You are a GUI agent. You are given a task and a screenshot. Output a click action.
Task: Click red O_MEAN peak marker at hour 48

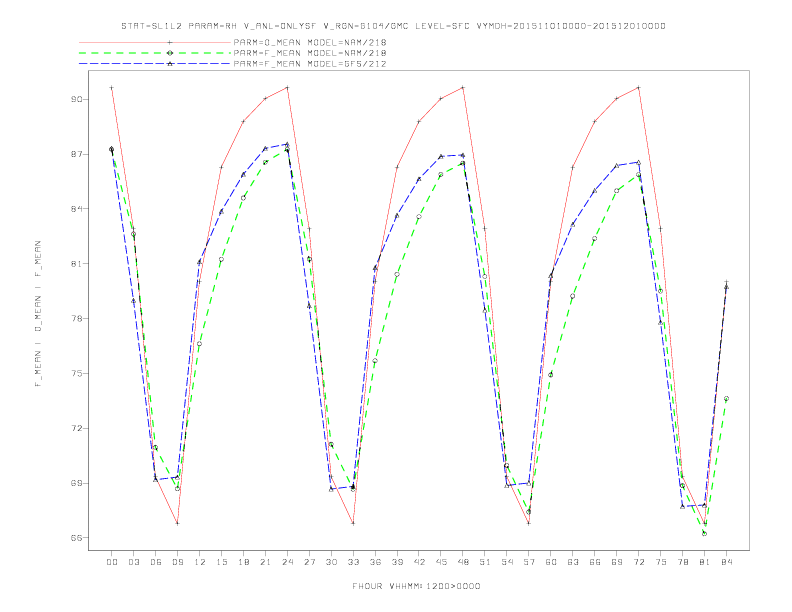(x=463, y=87)
